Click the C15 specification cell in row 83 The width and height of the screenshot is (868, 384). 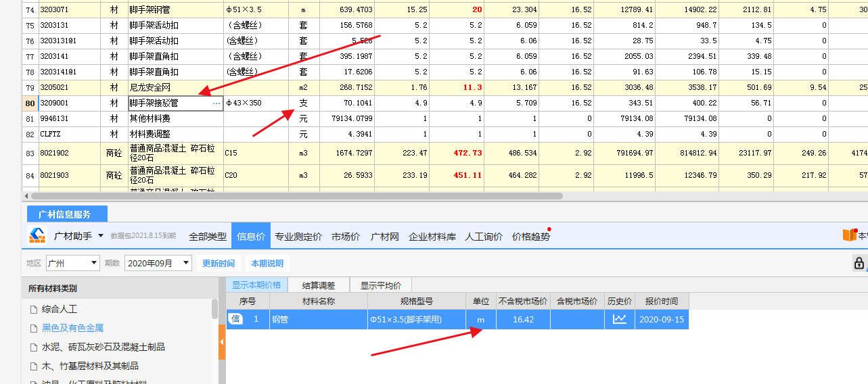pos(256,153)
